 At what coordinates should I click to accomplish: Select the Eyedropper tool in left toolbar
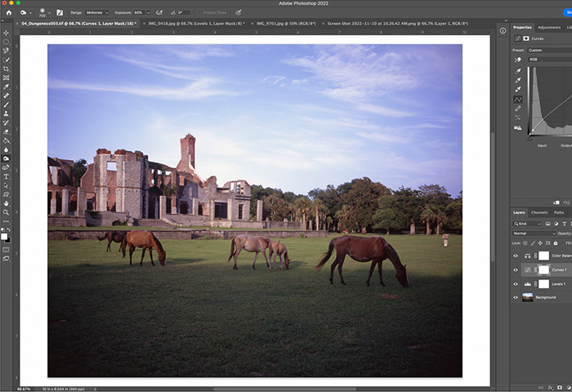point(7,87)
